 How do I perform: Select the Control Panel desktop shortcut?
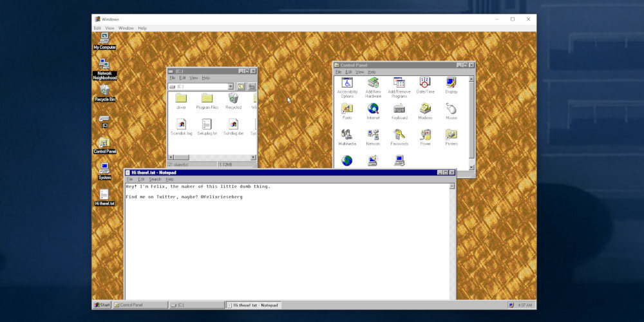click(x=105, y=146)
